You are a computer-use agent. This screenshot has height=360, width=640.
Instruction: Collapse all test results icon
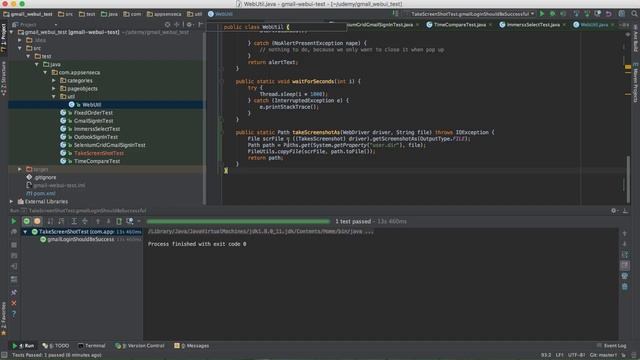(x=85, y=221)
